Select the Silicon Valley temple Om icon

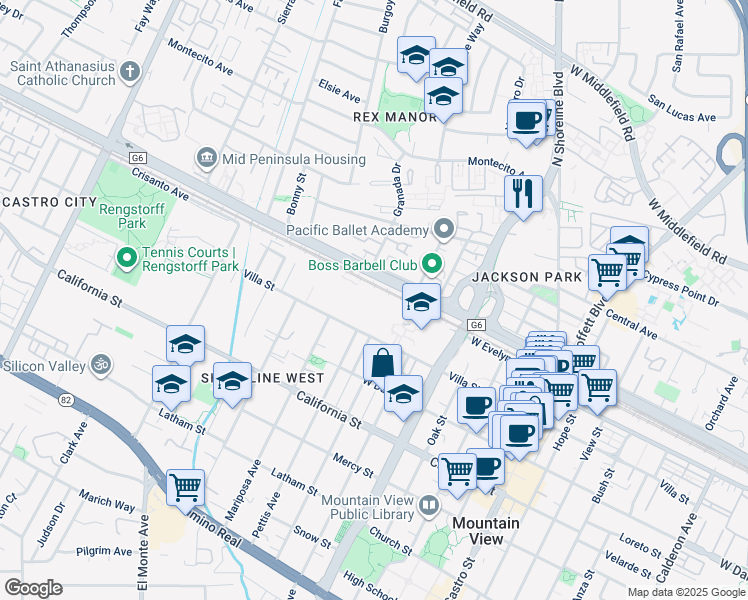(101, 365)
